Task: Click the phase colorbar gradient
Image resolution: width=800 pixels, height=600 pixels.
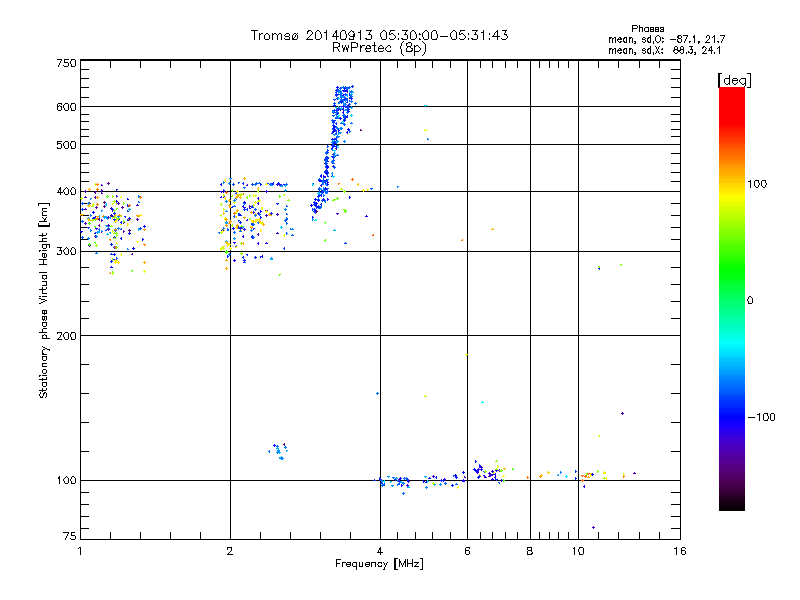Action: [x=732, y=299]
